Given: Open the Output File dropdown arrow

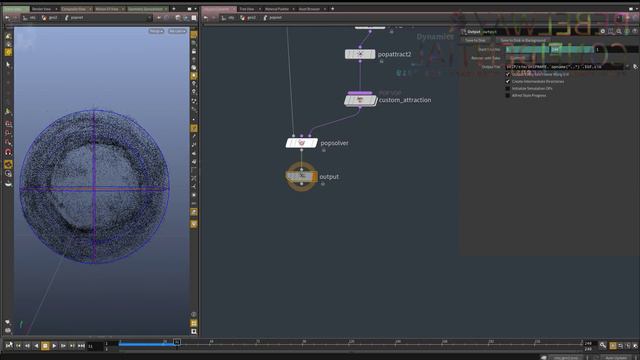Looking at the screenshot, I should (628, 67).
